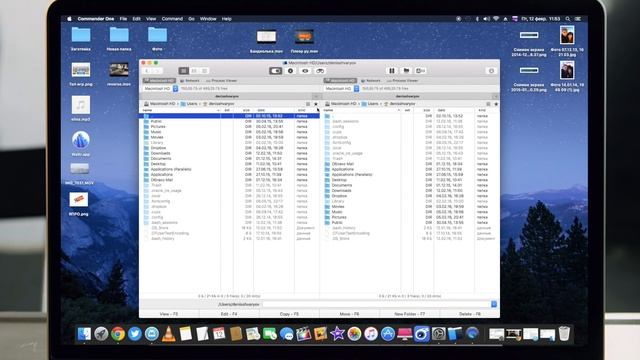
Task: Select brief columns view mode
Action: pyautogui.click(x=194, y=71)
